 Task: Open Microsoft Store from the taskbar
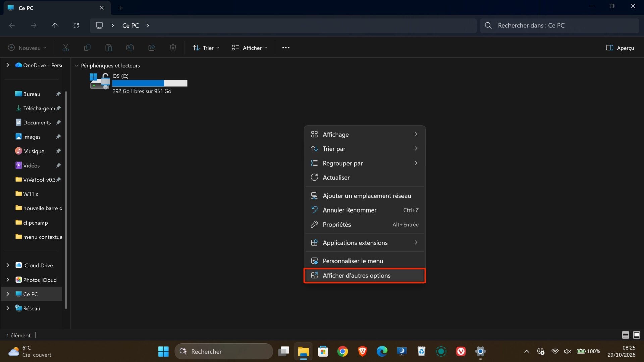tap(323, 351)
